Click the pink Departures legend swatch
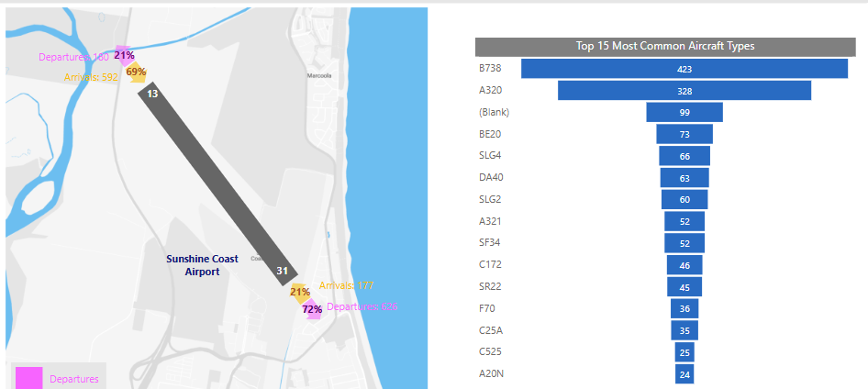The width and height of the screenshot is (868, 389). 28,378
